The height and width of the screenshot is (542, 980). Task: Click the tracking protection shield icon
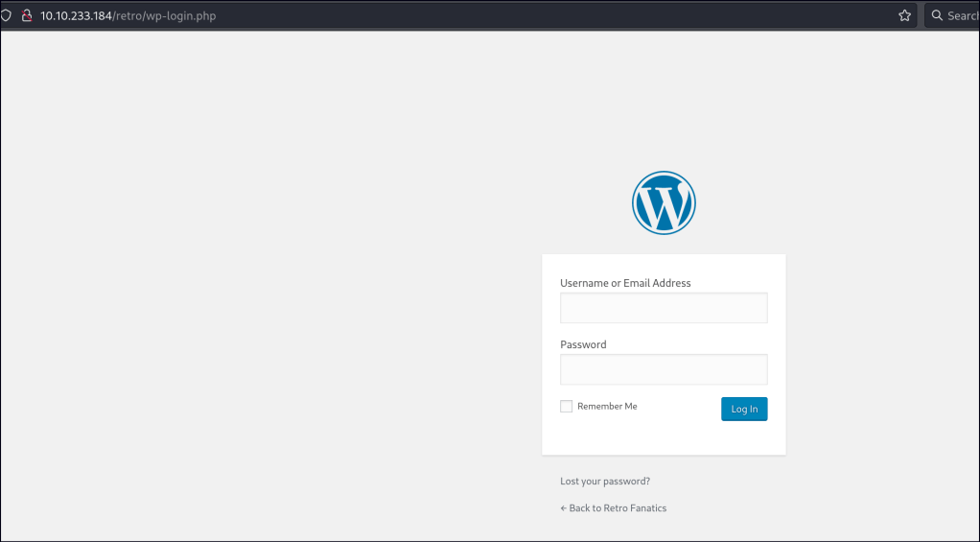click(x=7, y=15)
